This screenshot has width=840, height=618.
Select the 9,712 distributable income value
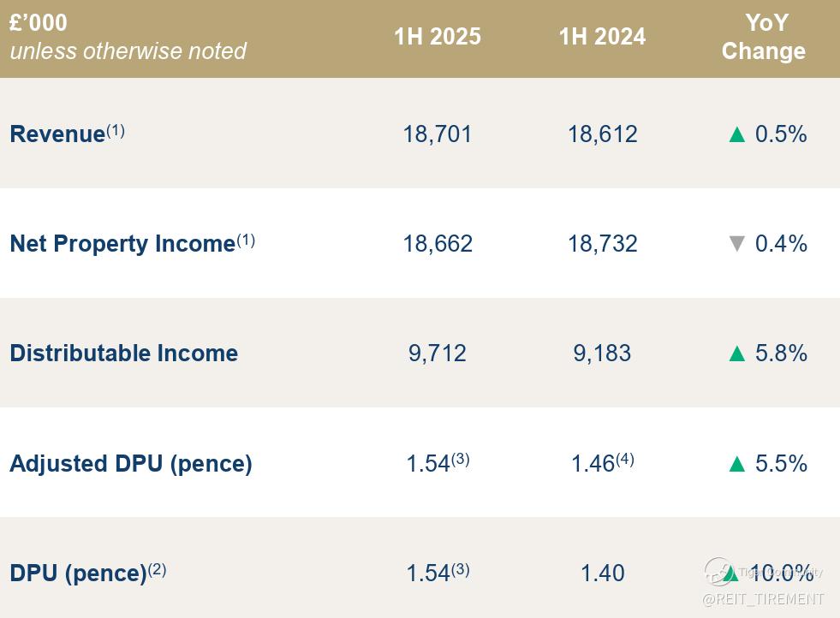[x=438, y=354]
